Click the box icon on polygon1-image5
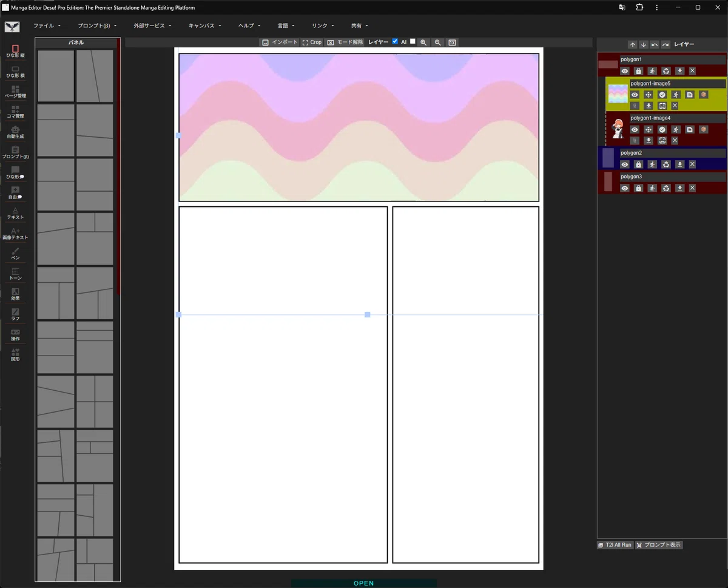The image size is (728, 588). click(x=703, y=95)
